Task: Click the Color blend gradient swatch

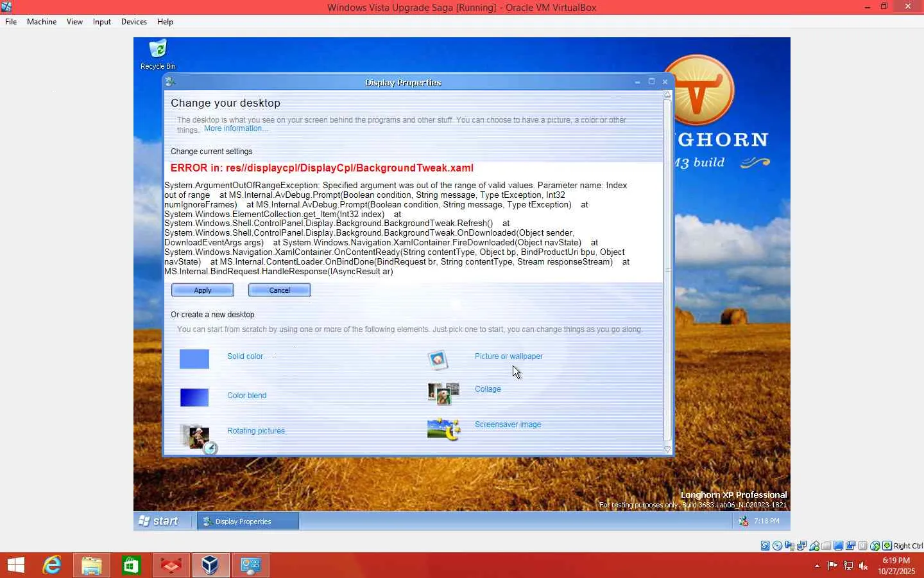Action: click(x=194, y=398)
